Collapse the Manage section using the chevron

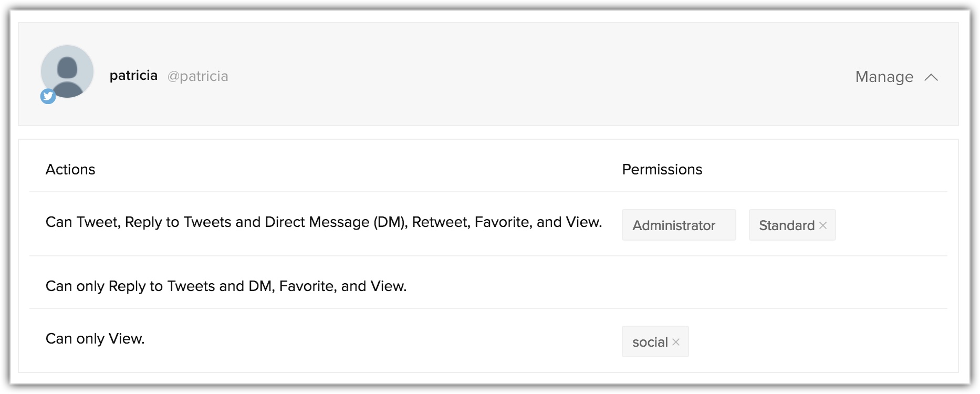coord(931,77)
